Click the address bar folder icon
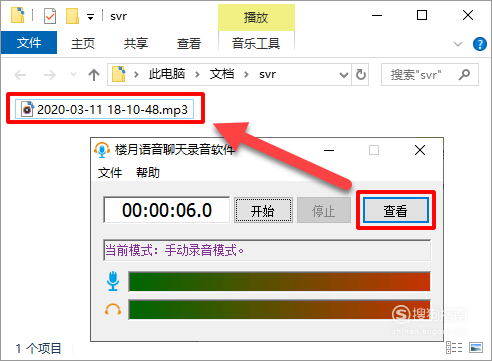Screen dimensions: 492x361 (x=119, y=74)
